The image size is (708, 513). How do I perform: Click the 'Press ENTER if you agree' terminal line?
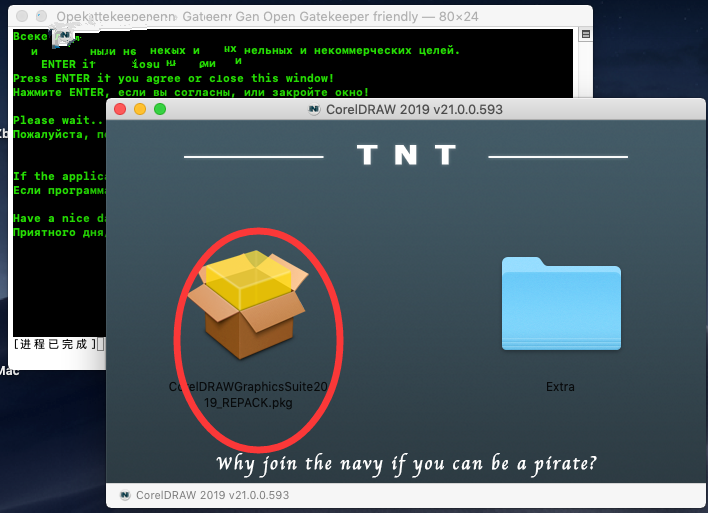pos(173,78)
